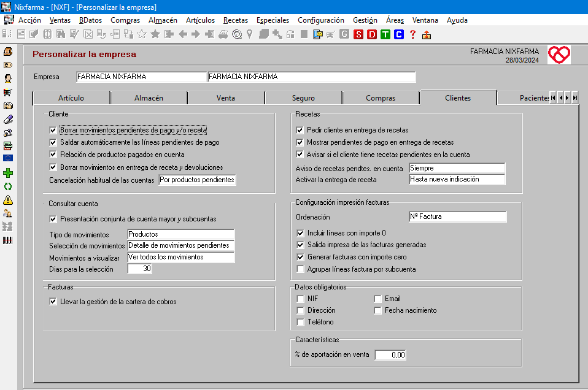Open the 'e' price tag sidebar icon

[x=8, y=65]
